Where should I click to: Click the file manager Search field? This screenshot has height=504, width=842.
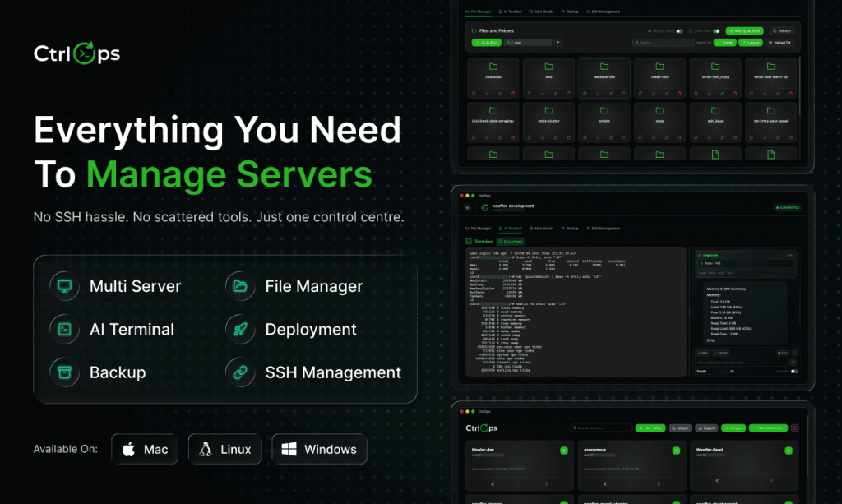664,43
